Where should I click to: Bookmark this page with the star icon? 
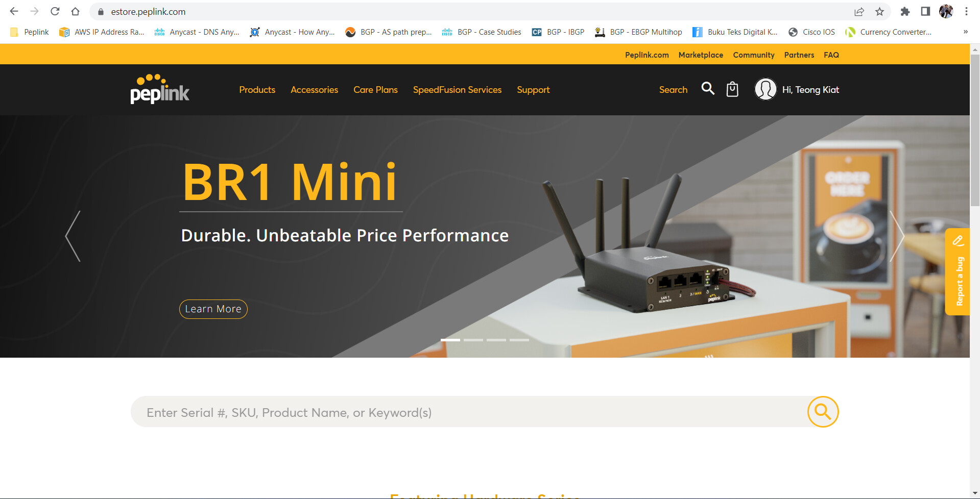coord(879,11)
